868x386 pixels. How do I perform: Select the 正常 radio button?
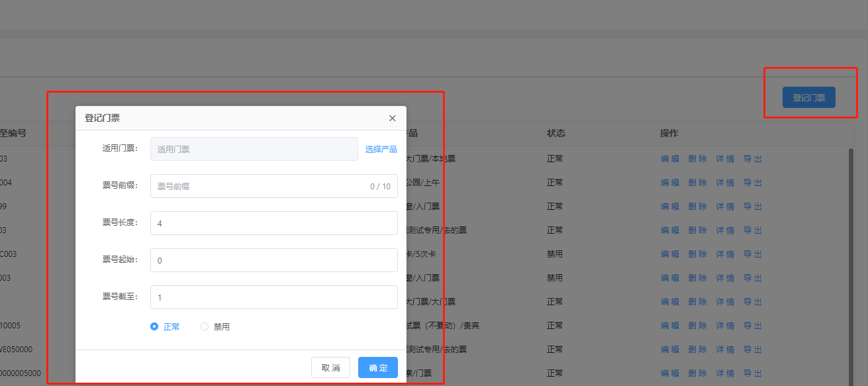(155, 326)
